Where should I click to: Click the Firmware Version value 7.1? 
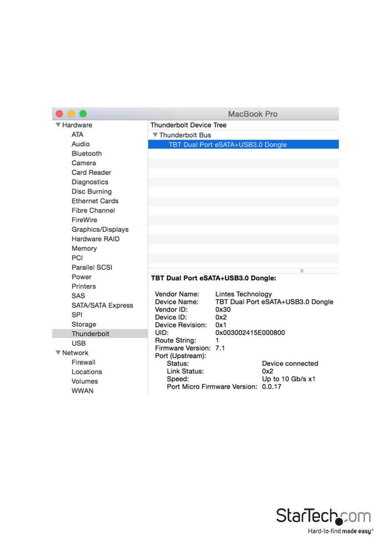point(220,348)
